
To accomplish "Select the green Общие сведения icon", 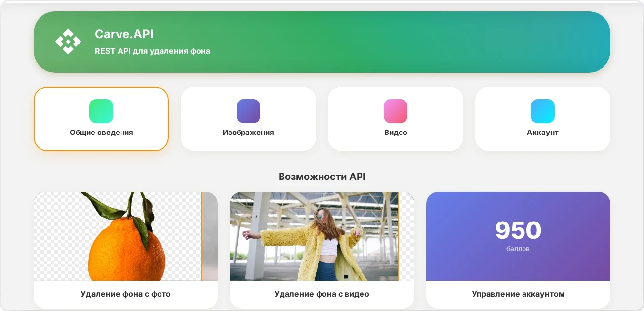I will [x=101, y=111].
